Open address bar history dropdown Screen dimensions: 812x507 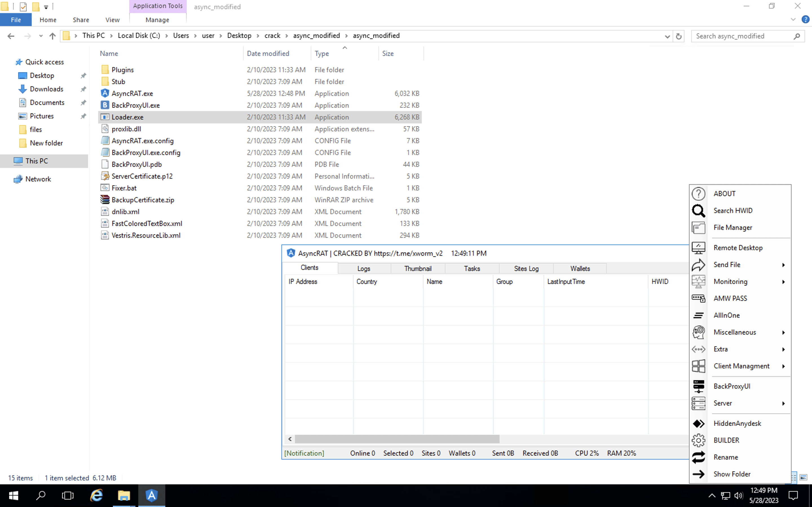point(667,36)
